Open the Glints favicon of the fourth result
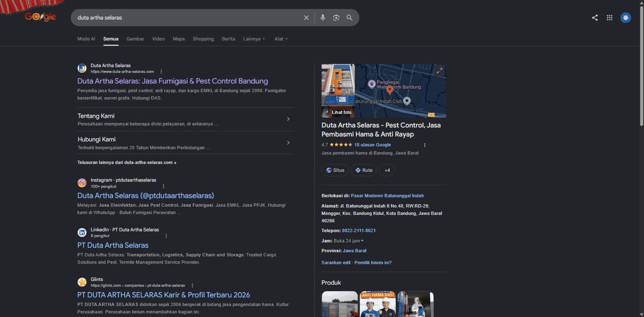 coord(82,282)
